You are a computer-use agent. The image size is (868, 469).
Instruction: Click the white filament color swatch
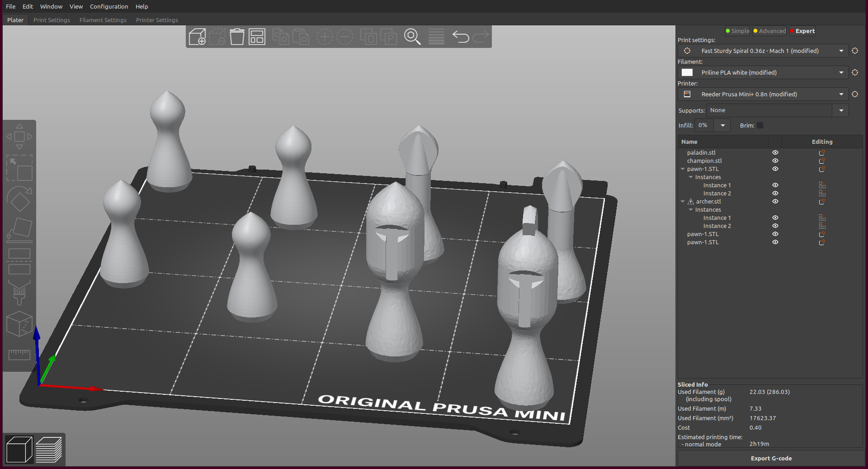pyautogui.click(x=687, y=72)
